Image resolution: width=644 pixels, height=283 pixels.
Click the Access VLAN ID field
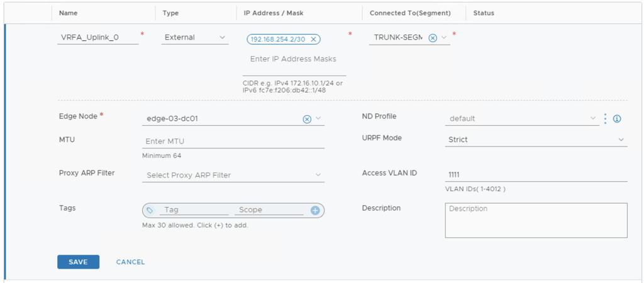pyautogui.click(x=535, y=174)
